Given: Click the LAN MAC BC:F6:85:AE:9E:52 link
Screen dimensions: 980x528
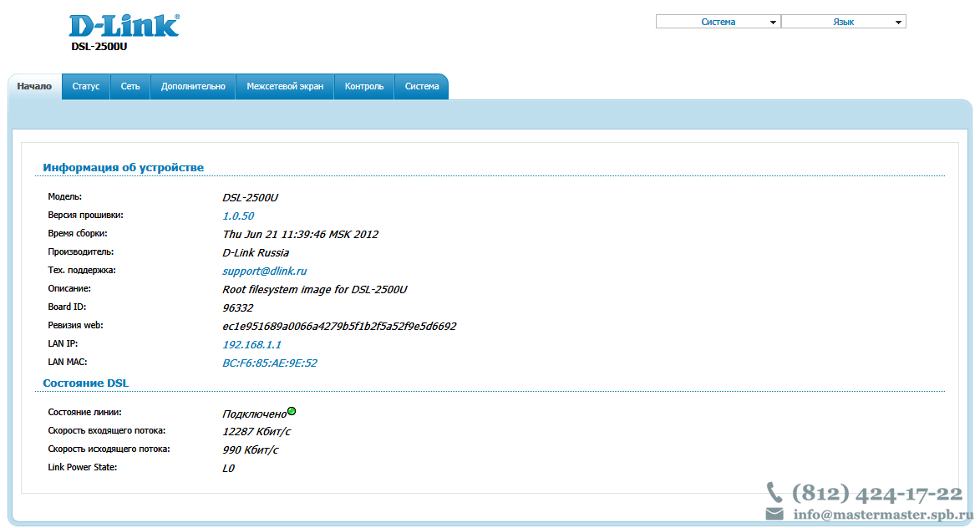Looking at the screenshot, I should [269, 363].
